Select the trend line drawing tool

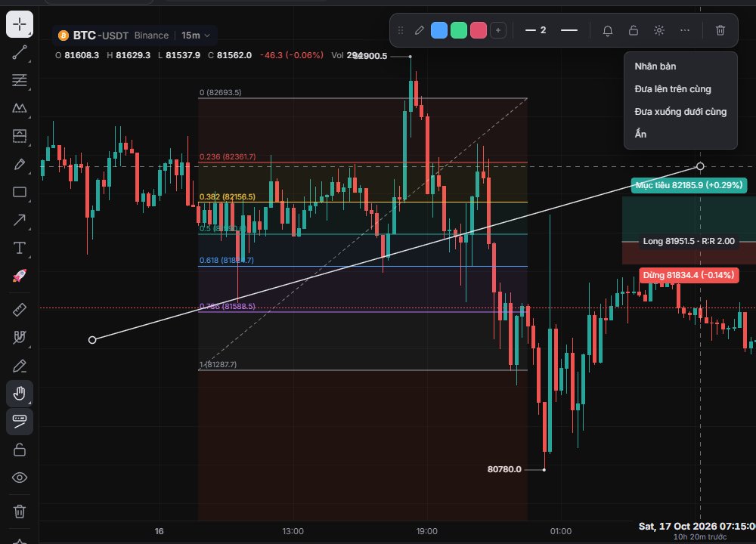(x=20, y=52)
